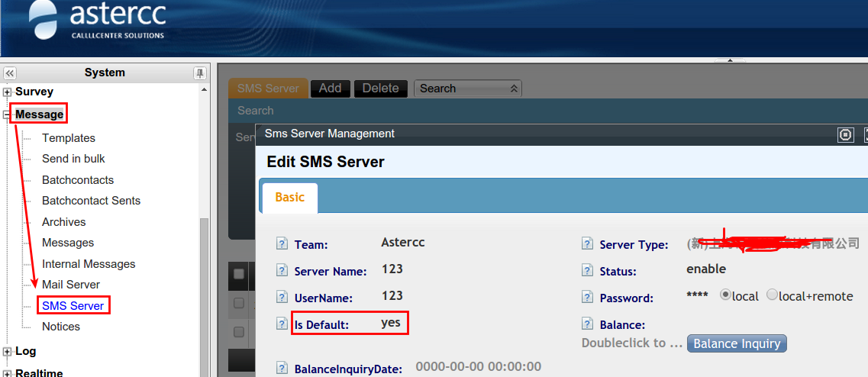Click the Add button
868x377 pixels.
pos(330,89)
